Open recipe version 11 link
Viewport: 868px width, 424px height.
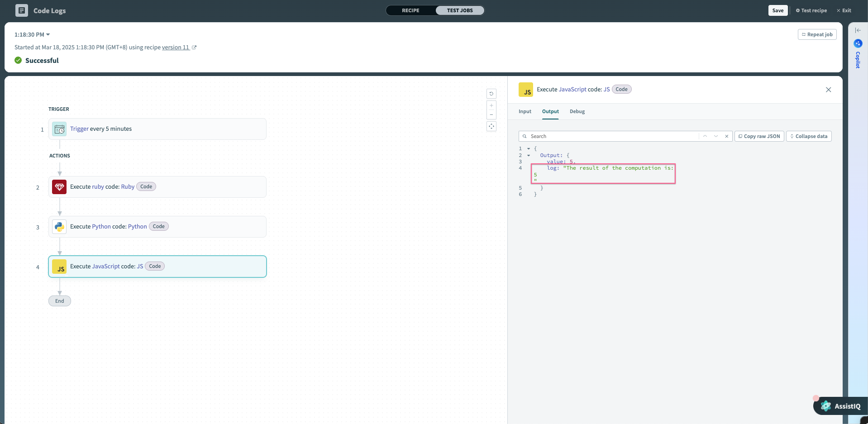tap(176, 47)
